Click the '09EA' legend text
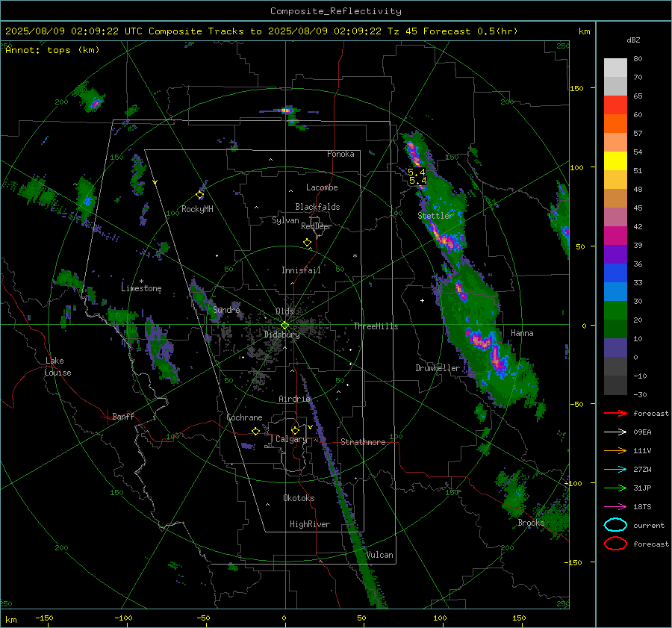Screen dimensions: 672x628 [x=642, y=432]
